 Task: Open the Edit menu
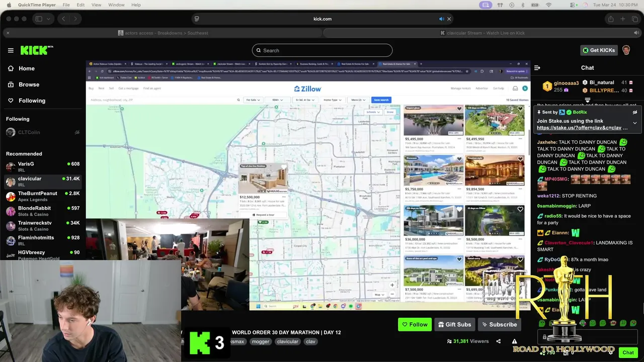[80, 5]
